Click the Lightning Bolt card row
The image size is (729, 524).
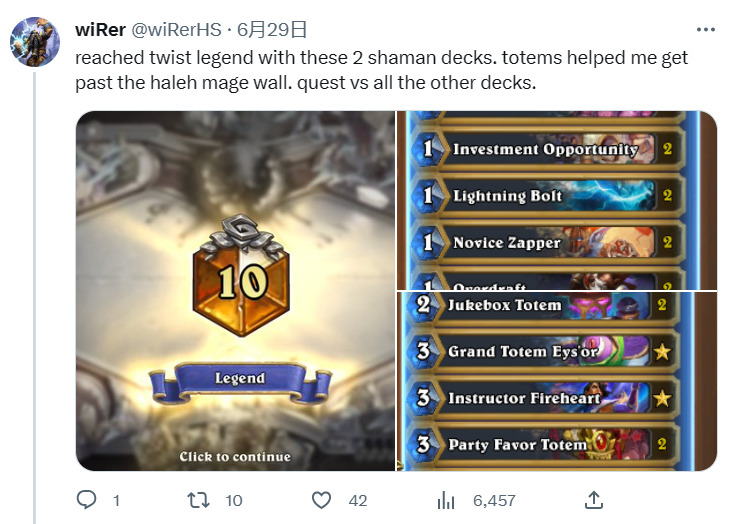(546, 196)
